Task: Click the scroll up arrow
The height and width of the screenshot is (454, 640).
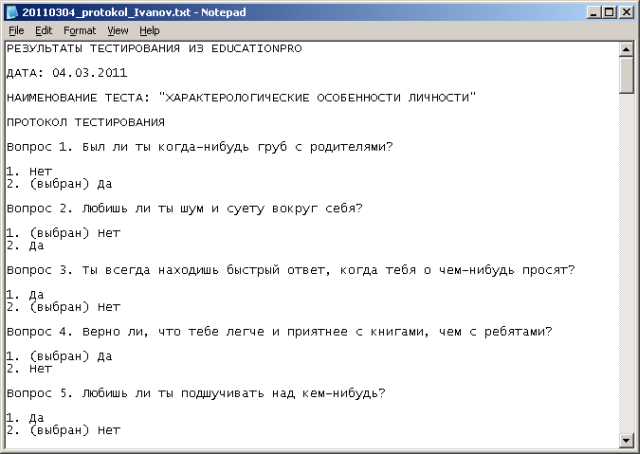Action: pos(626,49)
